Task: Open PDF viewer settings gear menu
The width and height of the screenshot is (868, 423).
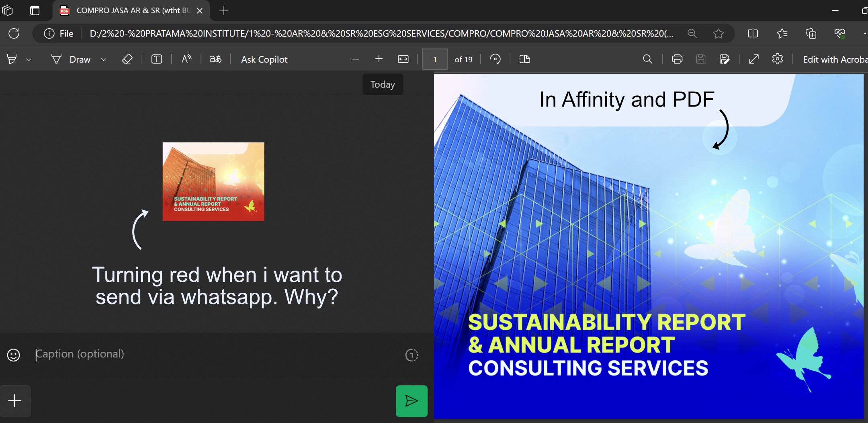Action: pyautogui.click(x=778, y=59)
